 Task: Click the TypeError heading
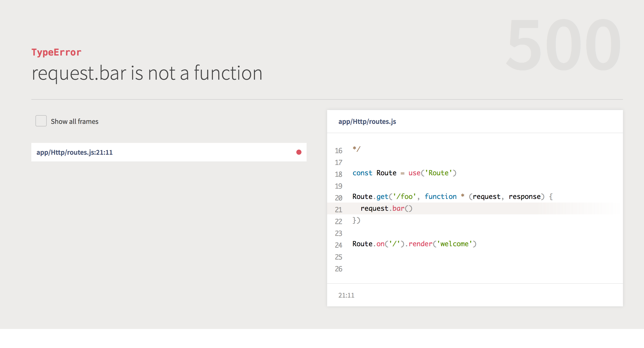(x=56, y=52)
